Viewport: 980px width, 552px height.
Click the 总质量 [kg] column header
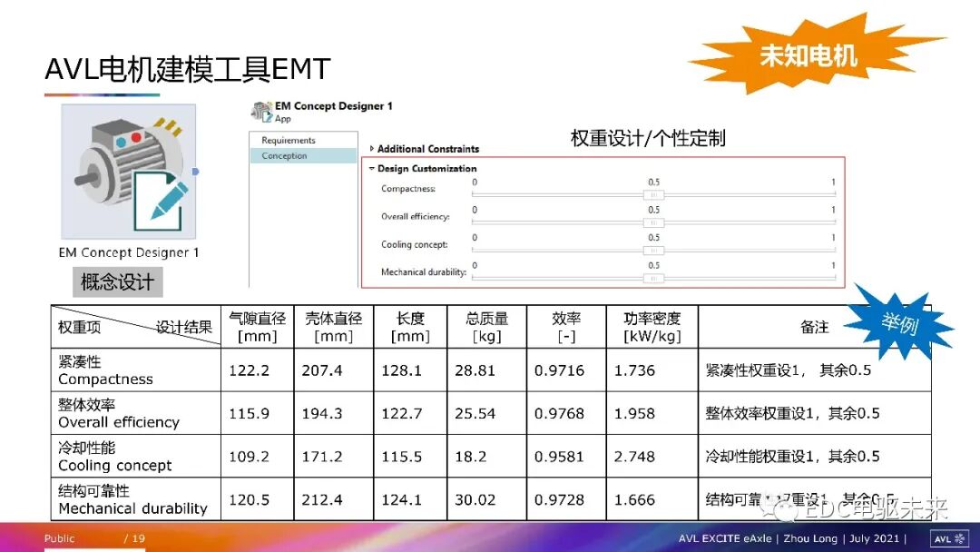(x=486, y=327)
